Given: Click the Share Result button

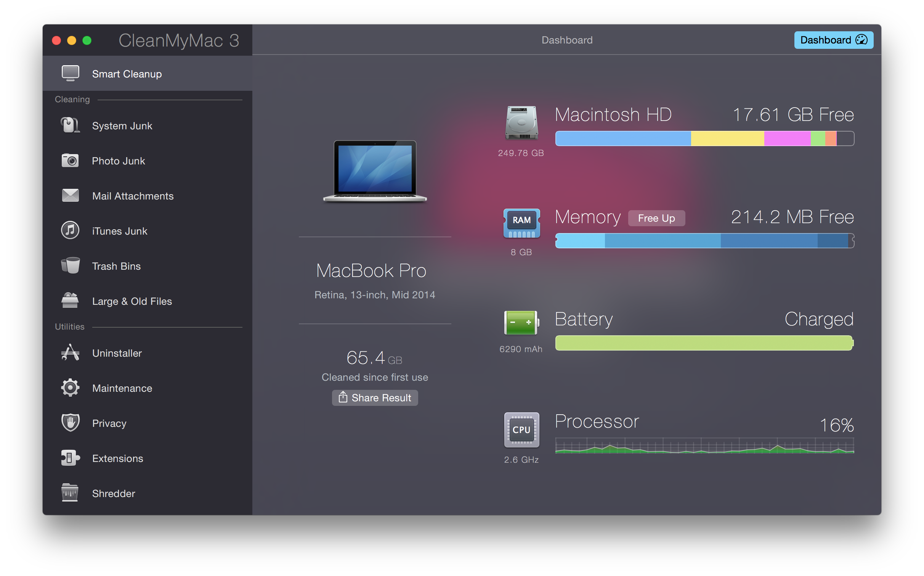Looking at the screenshot, I should [375, 397].
